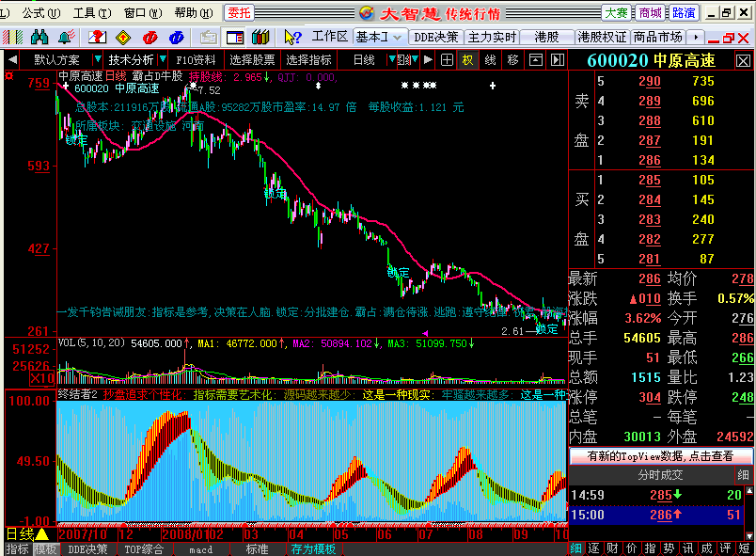Click the What's This help cursor icon
The height and width of the screenshot is (556, 756).
292,37
